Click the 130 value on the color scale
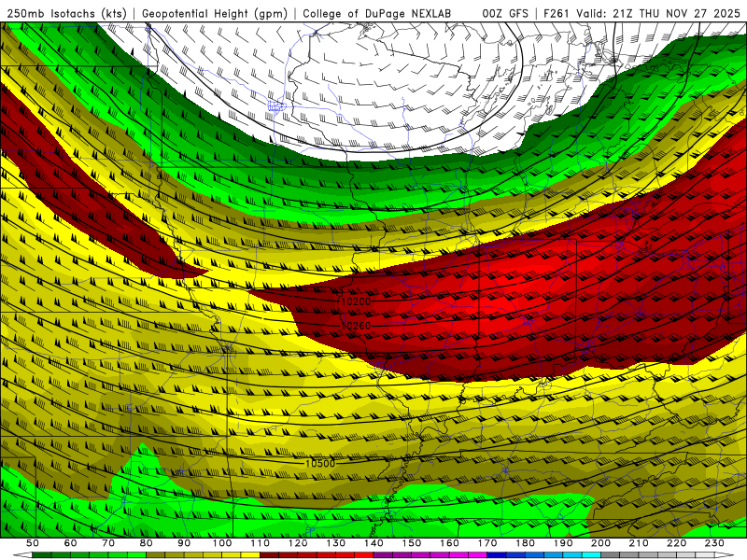747x560 pixels. click(x=336, y=543)
